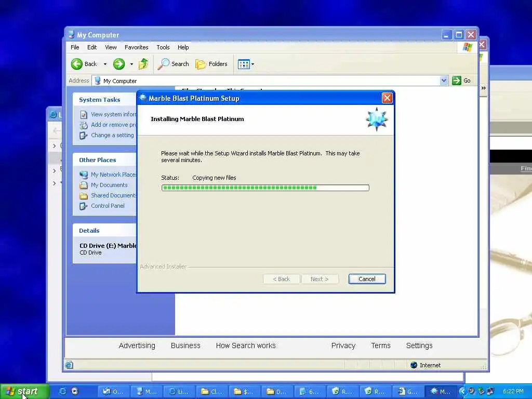Click View system information link
The height and width of the screenshot is (399, 532).
[x=114, y=114]
